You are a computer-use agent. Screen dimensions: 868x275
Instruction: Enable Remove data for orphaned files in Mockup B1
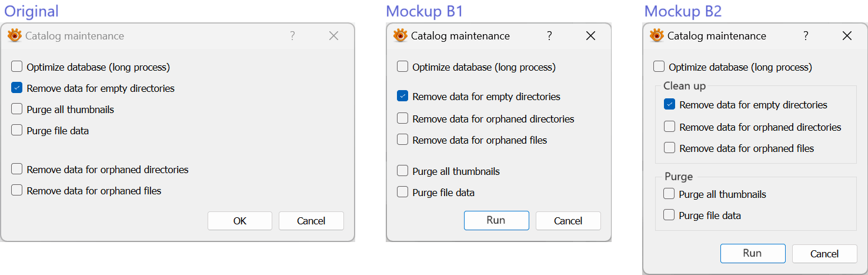pos(403,140)
